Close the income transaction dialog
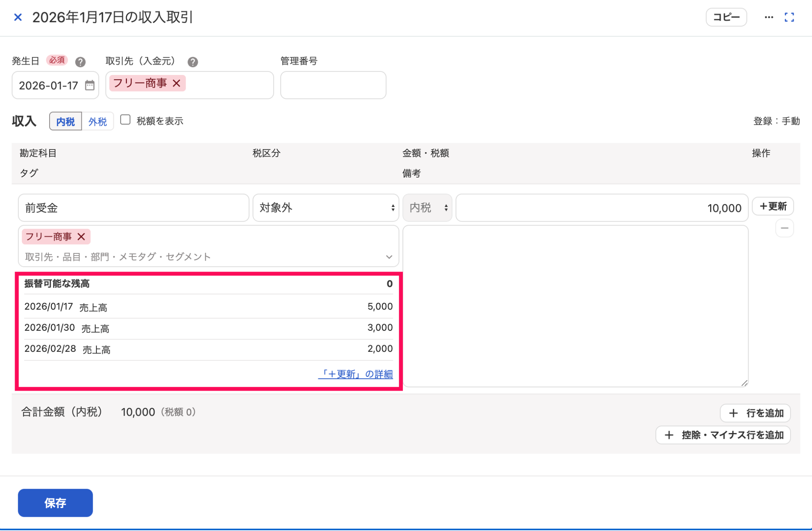Screen dimensions: 812x531 [18, 17]
